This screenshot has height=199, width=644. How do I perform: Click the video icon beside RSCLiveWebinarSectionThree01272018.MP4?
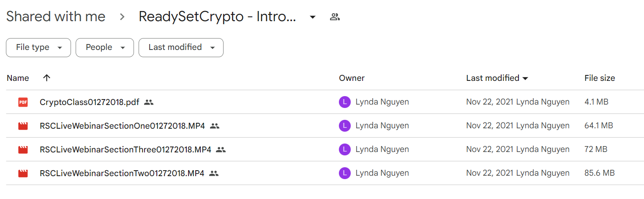[23, 149]
